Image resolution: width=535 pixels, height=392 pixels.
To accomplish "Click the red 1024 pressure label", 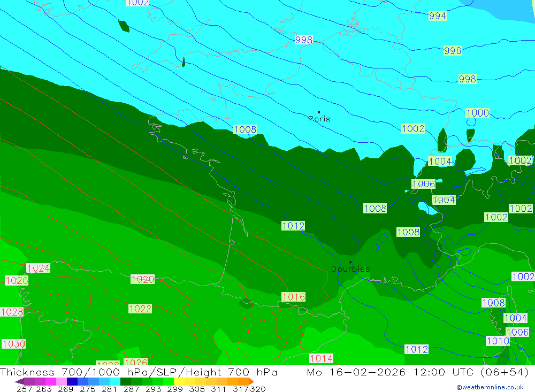I will (x=39, y=268).
